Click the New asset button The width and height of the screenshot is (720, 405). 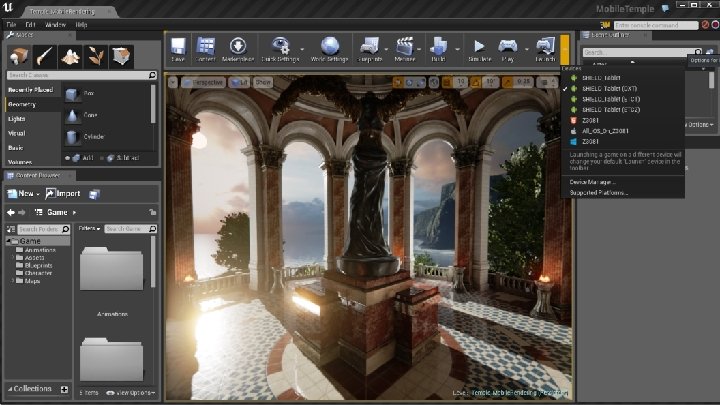23,194
